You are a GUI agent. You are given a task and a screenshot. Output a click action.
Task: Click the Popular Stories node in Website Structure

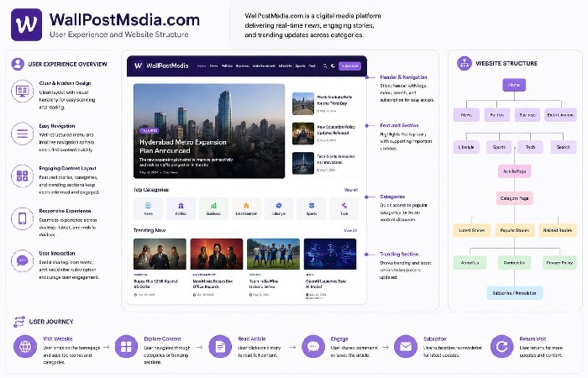pos(514,230)
